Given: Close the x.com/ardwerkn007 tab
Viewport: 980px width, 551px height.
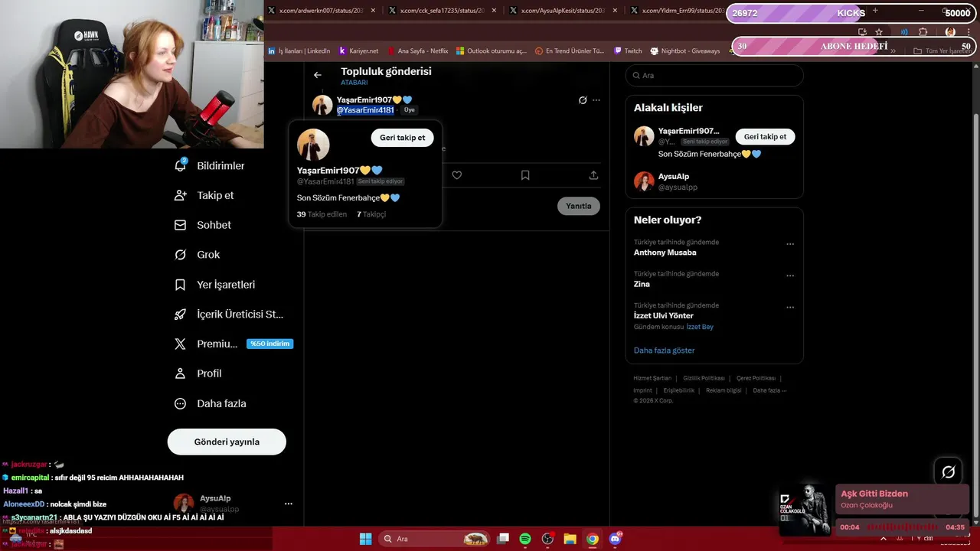Looking at the screenshot, I should (x=373, y=11).
